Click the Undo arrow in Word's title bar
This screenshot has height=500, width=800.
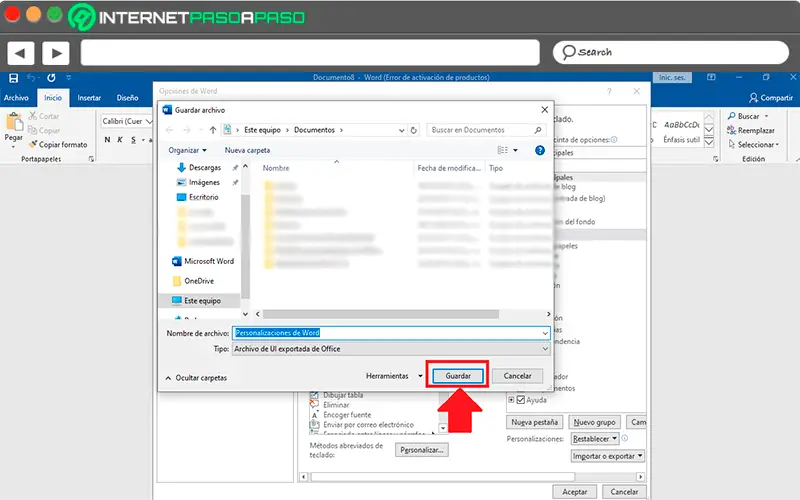(x=31, y=78)
